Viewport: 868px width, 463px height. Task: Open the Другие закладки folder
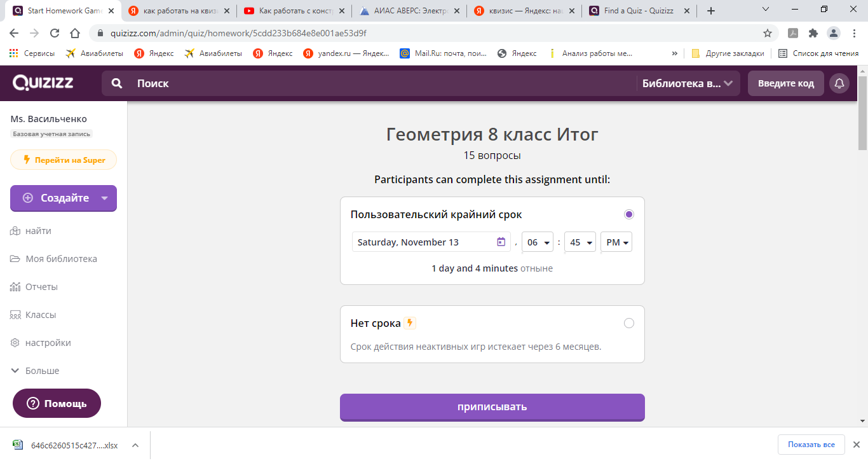728,53
